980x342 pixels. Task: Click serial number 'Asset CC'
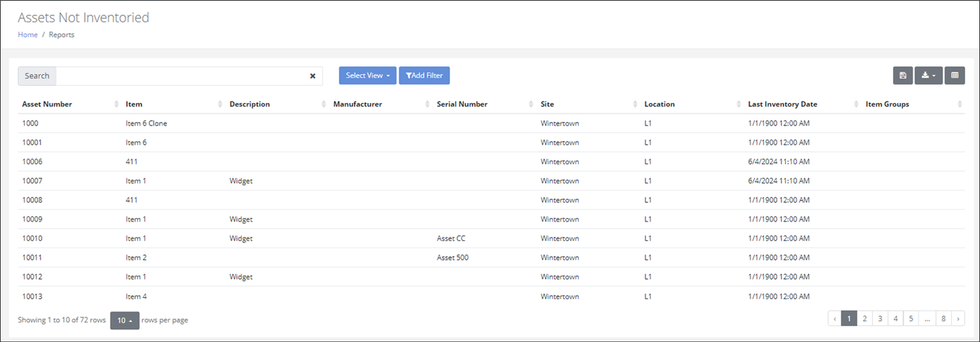pos(451,238)
